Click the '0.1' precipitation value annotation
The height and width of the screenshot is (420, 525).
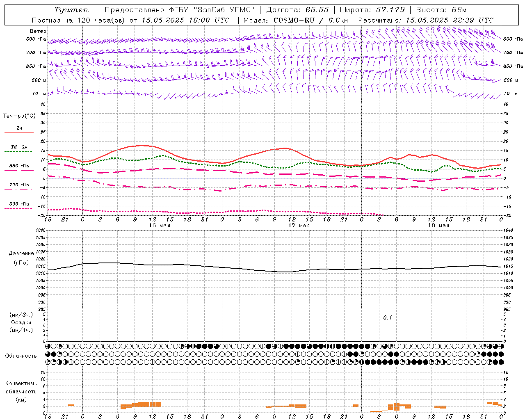point(388,317)
